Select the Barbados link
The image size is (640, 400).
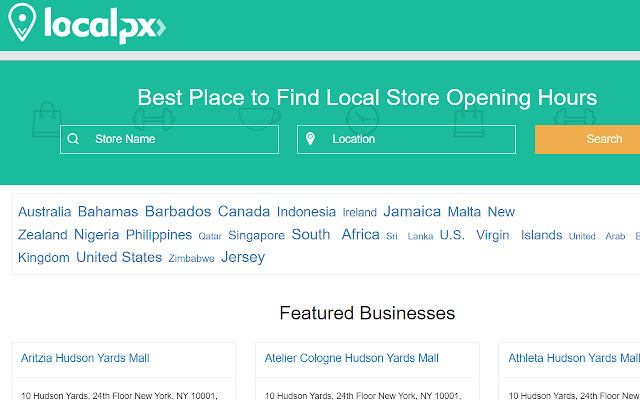point(178,211)
